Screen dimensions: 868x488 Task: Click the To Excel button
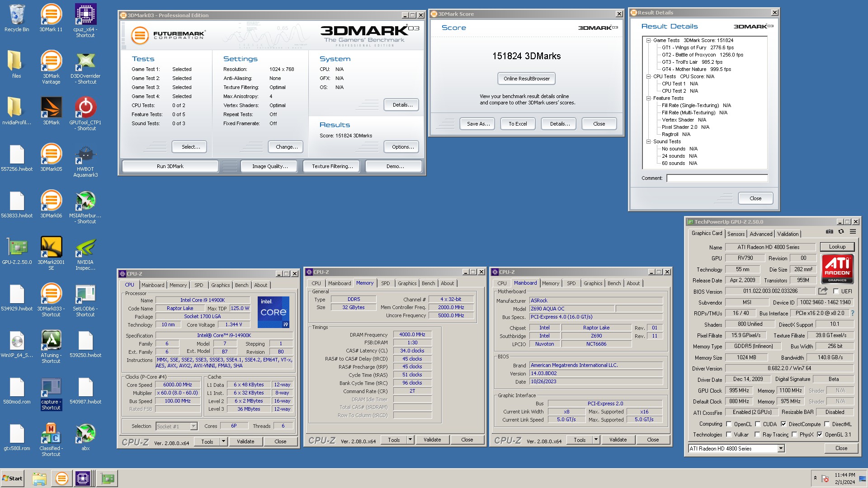coord(518,124)
